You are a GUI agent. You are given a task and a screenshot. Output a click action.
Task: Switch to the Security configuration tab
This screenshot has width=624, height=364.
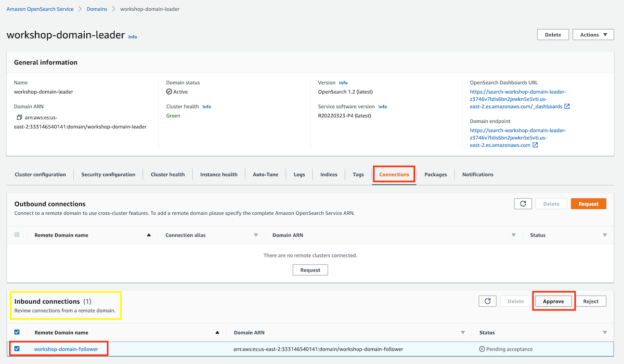point(108,175)
